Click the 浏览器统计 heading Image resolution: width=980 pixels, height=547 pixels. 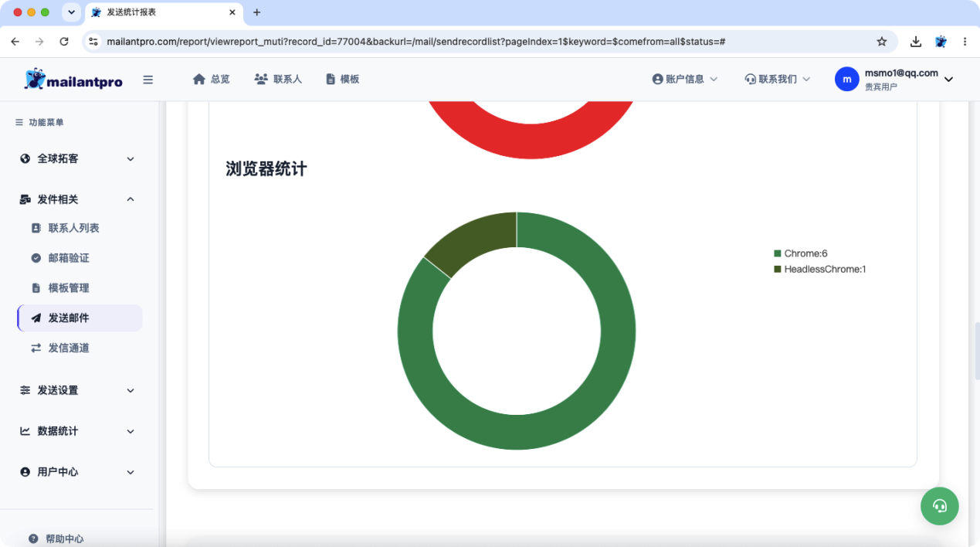[266, 168]
